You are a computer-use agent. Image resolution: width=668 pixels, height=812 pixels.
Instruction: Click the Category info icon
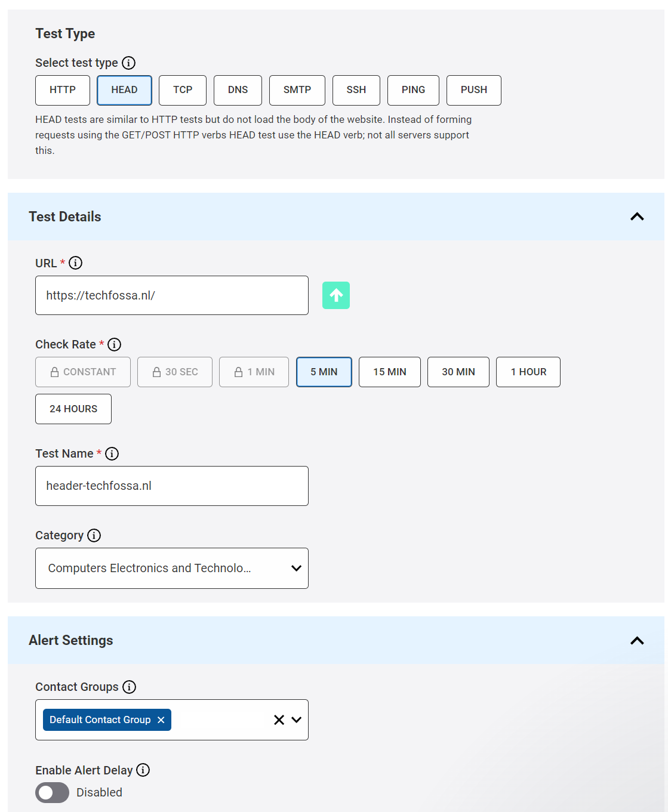point(94,535)
